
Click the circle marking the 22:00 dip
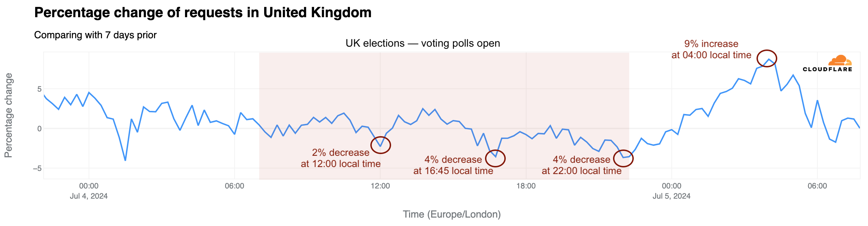pyautogui.click(x=623, y=158)
